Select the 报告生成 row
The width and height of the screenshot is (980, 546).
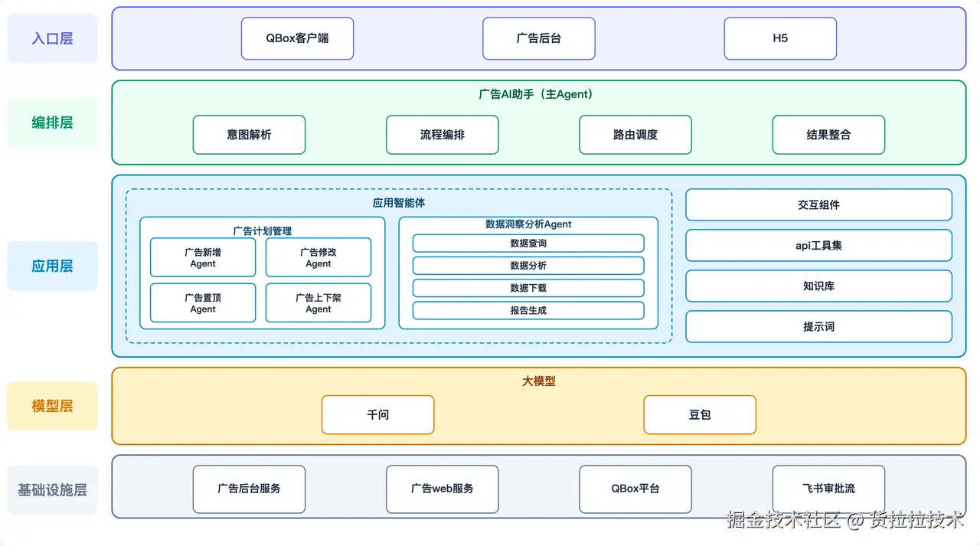528,310
